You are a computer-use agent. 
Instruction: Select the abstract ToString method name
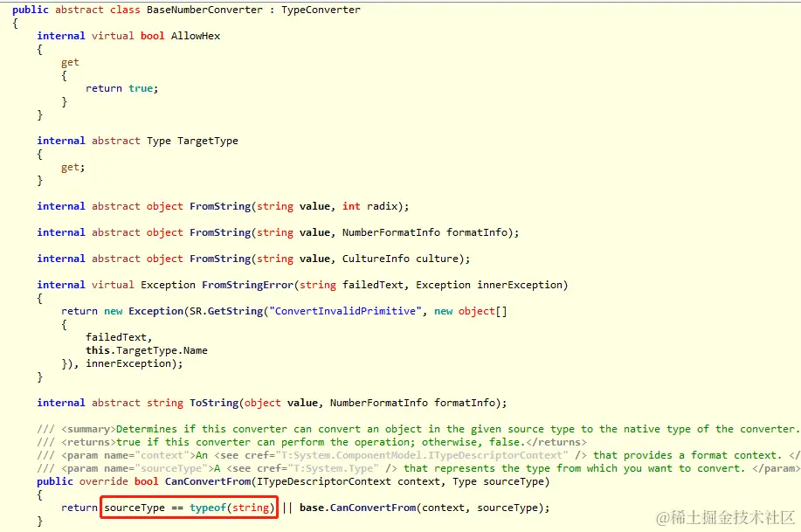214,403
